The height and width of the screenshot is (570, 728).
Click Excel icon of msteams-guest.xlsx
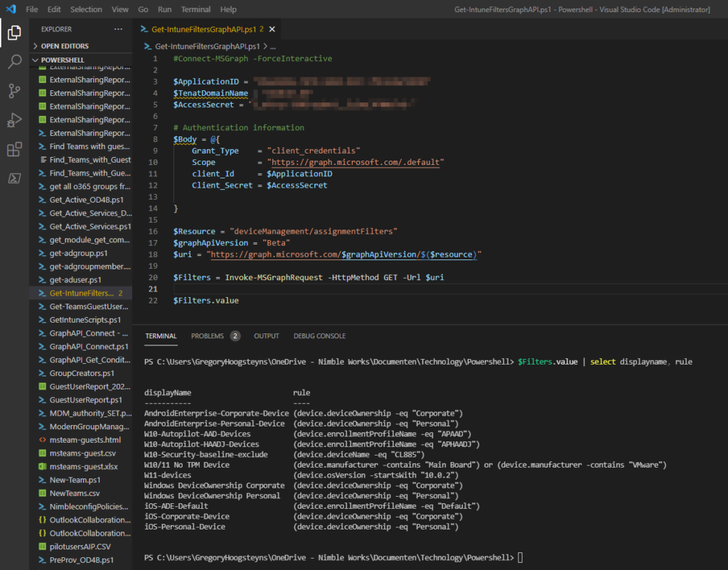(x=42, y=466)
